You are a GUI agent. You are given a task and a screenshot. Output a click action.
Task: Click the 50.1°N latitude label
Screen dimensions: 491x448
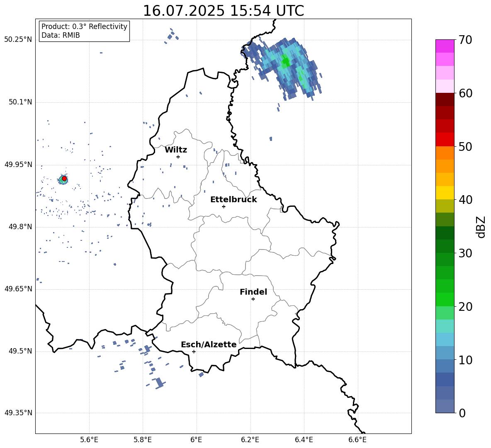pos(20,102)
